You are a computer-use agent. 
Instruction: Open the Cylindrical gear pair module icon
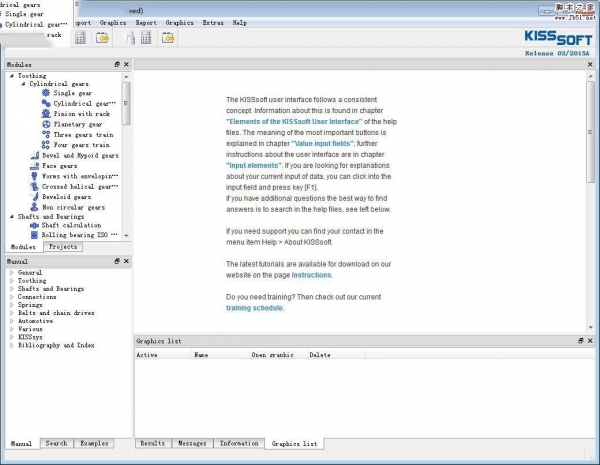tap(46, 103)
